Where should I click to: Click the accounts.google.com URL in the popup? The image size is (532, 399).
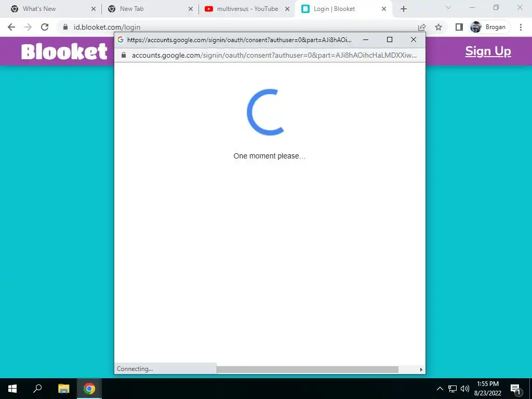pos(274,55)
